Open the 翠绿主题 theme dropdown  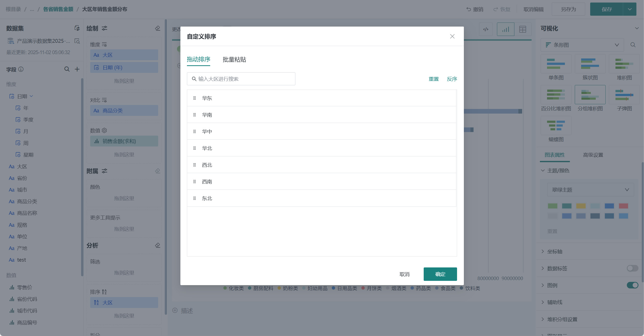pos(590,190)
